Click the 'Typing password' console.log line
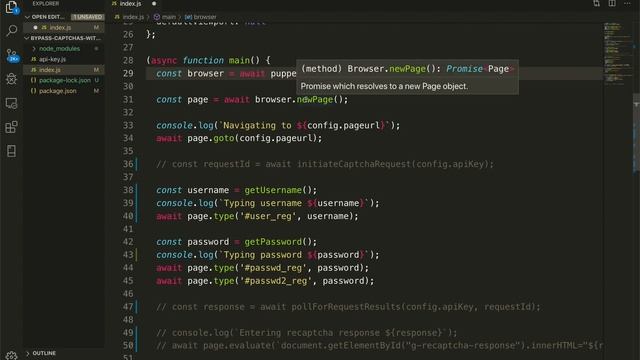Screen dimensions: 640x360 [267, 255]
